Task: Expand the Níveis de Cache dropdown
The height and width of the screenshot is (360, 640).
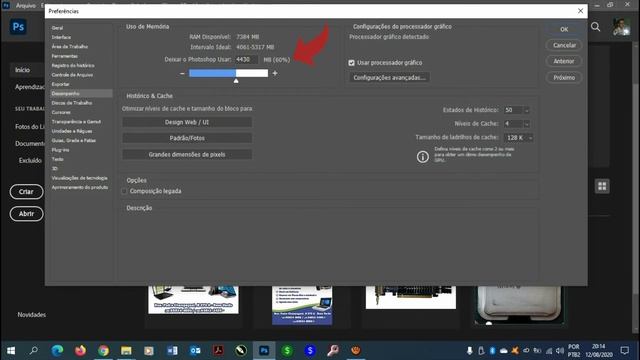Action: click(527, 124)
